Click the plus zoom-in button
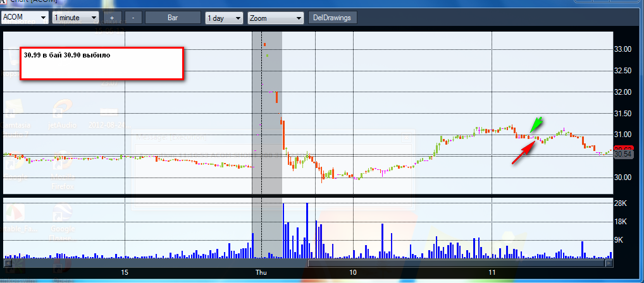The image size is (644, 283). point(112,18)
